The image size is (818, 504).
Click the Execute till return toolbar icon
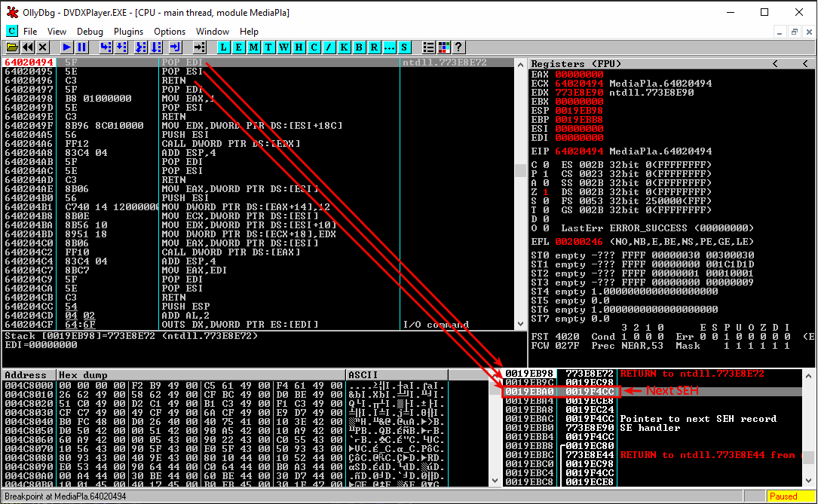click(x=175, y=47)
